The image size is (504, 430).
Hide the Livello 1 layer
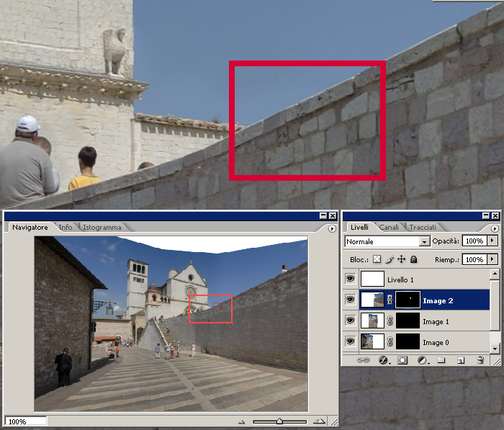point(351,279)
